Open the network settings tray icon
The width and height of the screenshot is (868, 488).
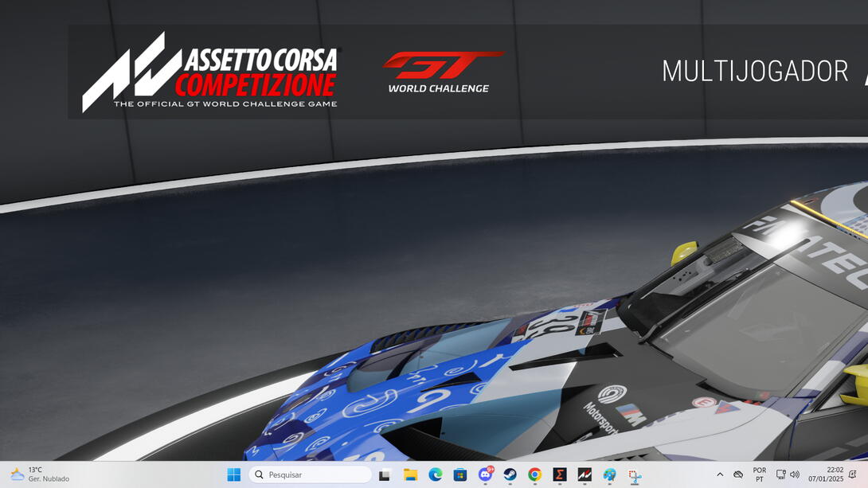point(780,474)
